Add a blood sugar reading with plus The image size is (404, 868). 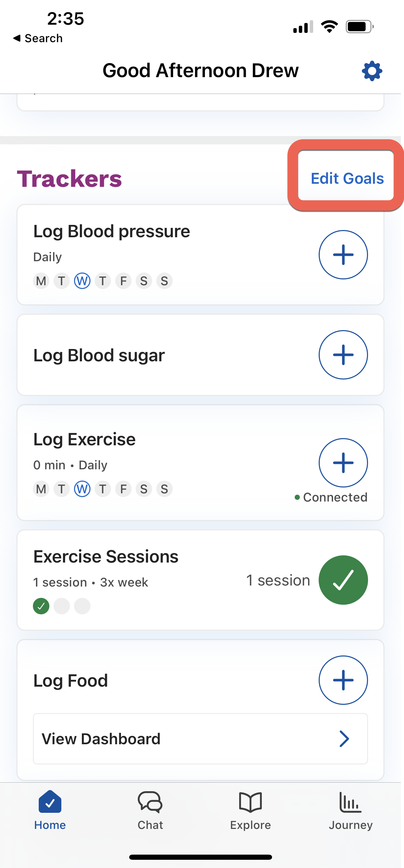[x=343, y=355]
